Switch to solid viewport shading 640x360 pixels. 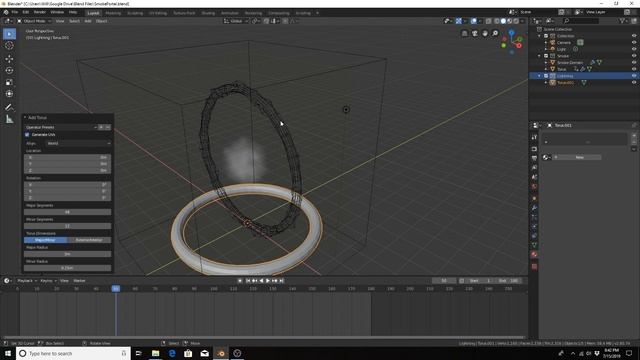[x=503, y=21]
